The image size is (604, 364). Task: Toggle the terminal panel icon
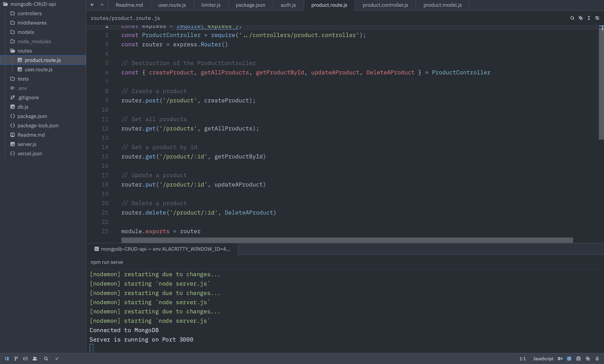coord(569,358)
